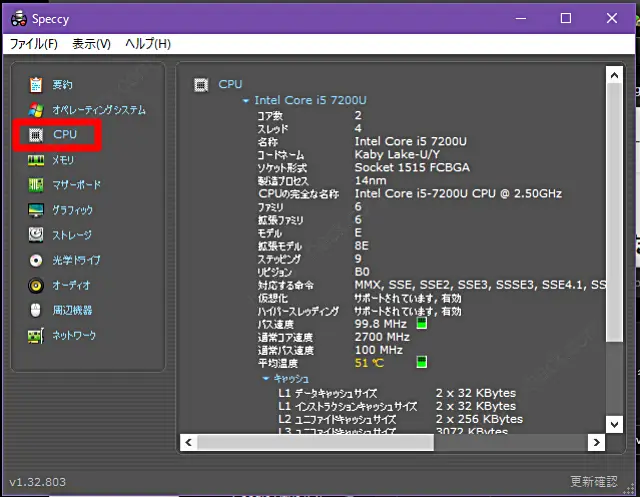640x497 pixels.
Task: Click the green graph icon beside バス速度
Action: coord(422,324)
